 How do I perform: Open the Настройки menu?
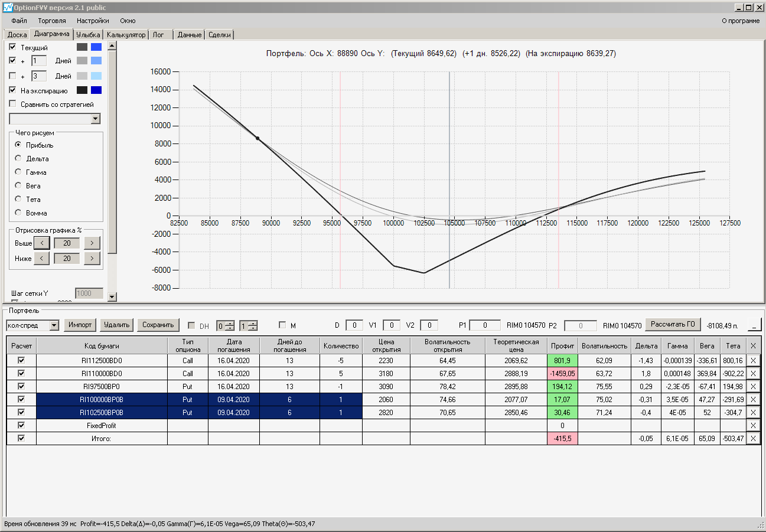(x=93, y=21)
